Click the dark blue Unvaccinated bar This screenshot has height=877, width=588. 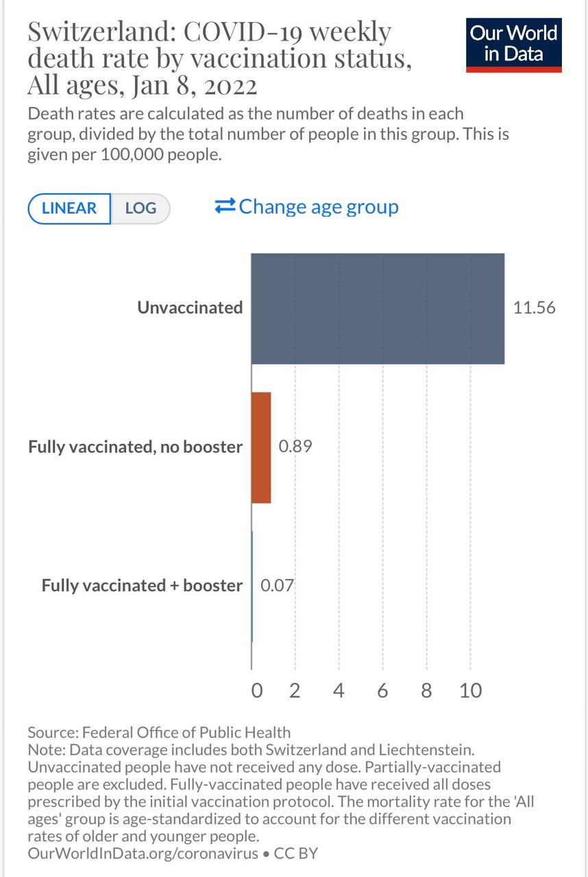click(378, 308)
